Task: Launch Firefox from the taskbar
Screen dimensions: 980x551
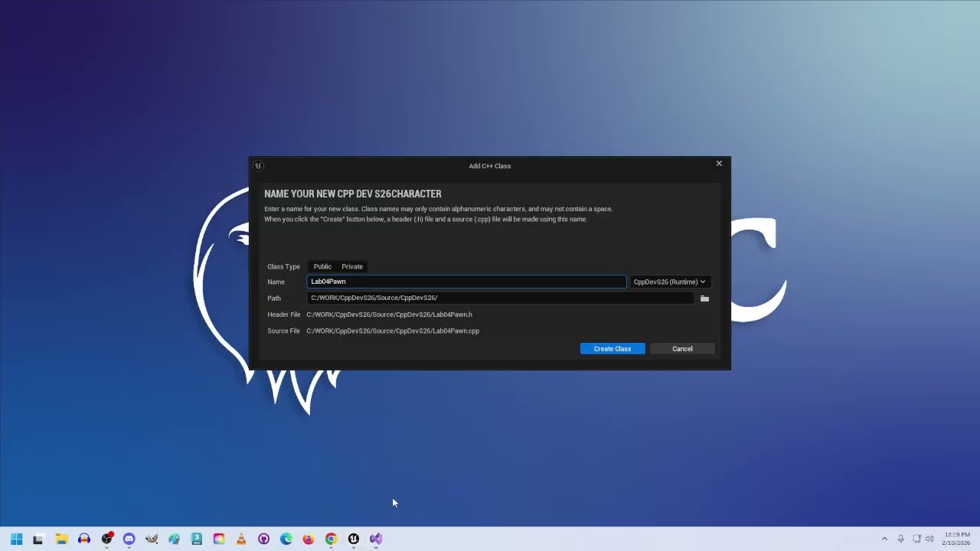Action: (x=309, y=539)
